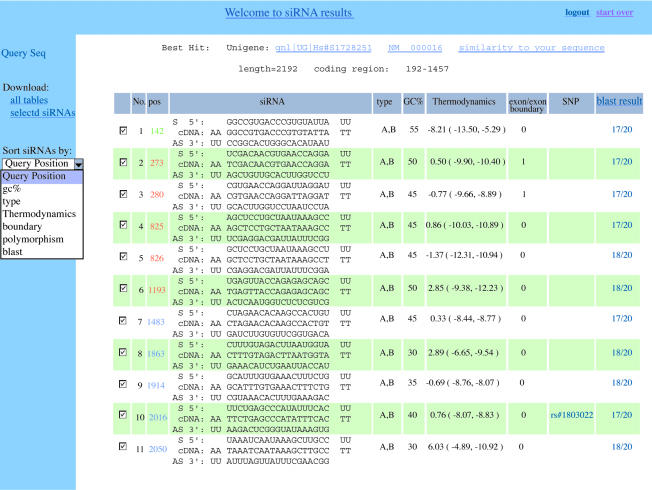The width and height of the screenshot is (652, 490).
Task: Open position 1483 link
Action: pos(156,322)
